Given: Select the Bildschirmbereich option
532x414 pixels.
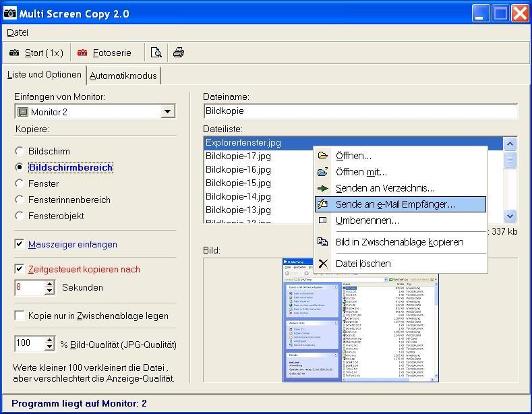Looking at the screenshot, I should point(20,167).
